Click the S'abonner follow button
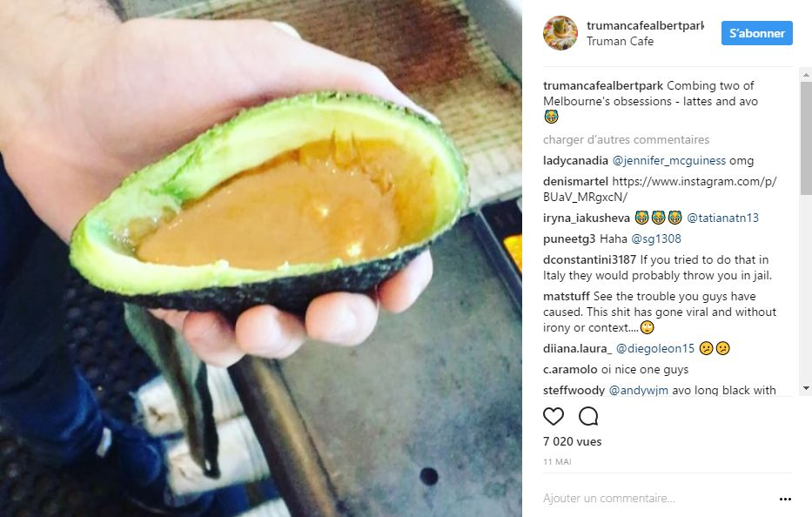The image size is (812, 517). [x=756, y=33]
